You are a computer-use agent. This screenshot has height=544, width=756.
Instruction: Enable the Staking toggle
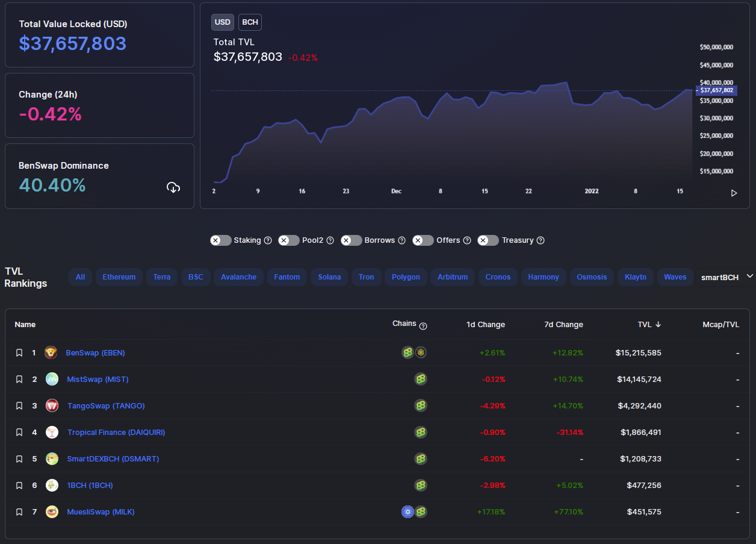click(x=221, y=240)
